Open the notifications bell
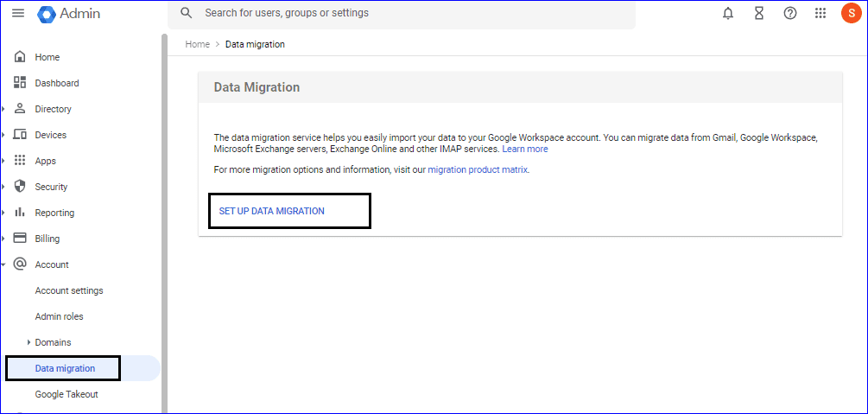This screenshot has width=868, height=414. click(728, 13)
